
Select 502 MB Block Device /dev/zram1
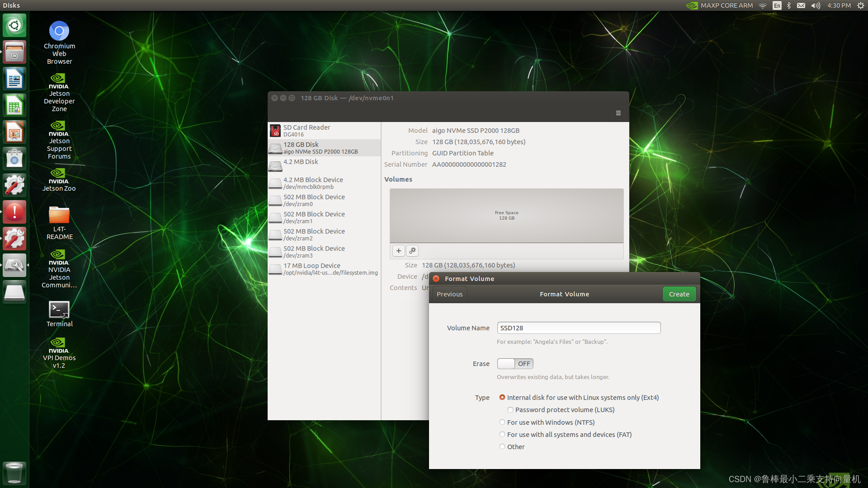[x=324, y=217]
